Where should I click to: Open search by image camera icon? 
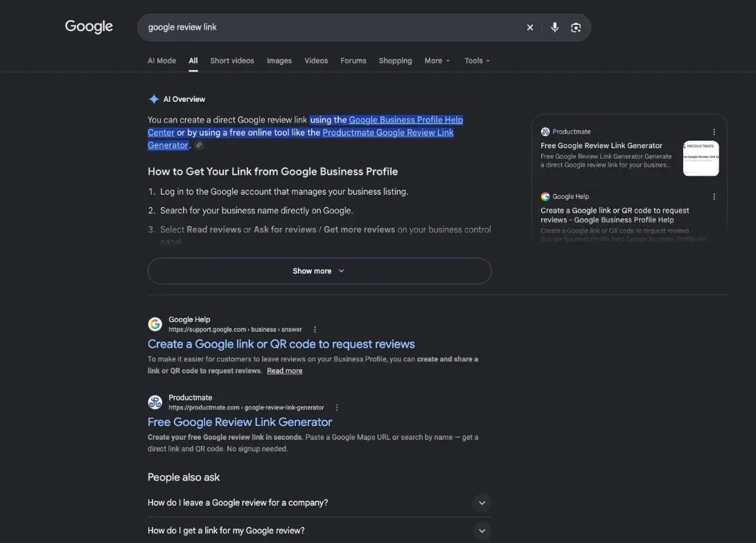coord(576,28)
